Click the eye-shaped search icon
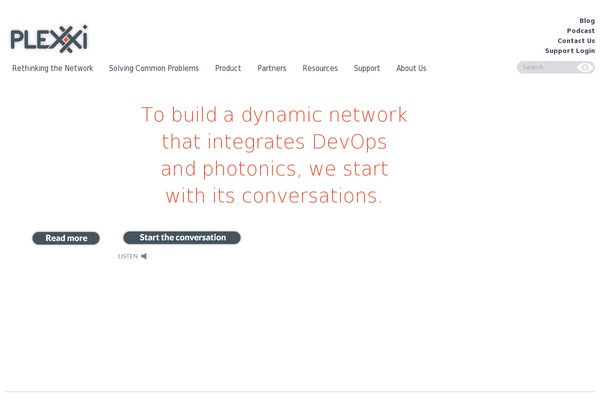The width and height of the screenshot is (600, 400). click(585, 68)
